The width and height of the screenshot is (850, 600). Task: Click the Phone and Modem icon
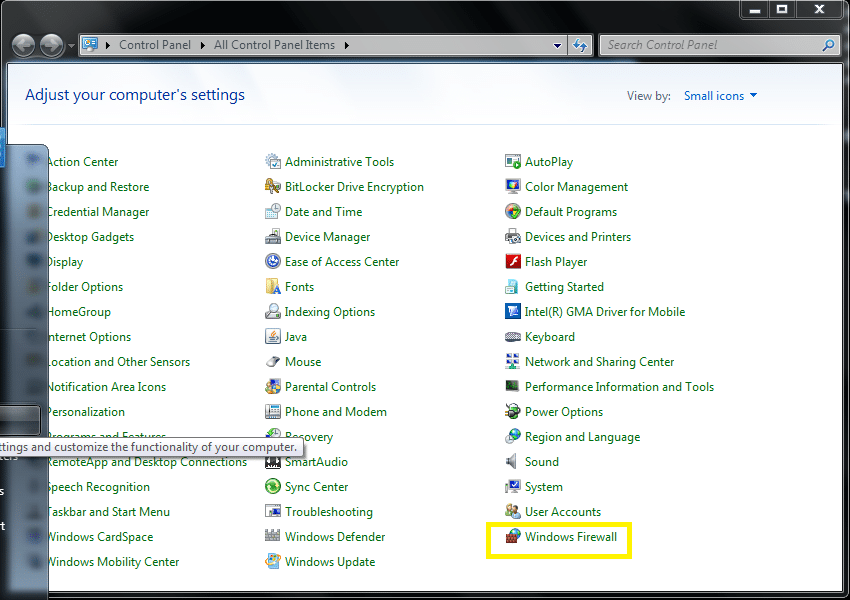(x=273, y=411)
